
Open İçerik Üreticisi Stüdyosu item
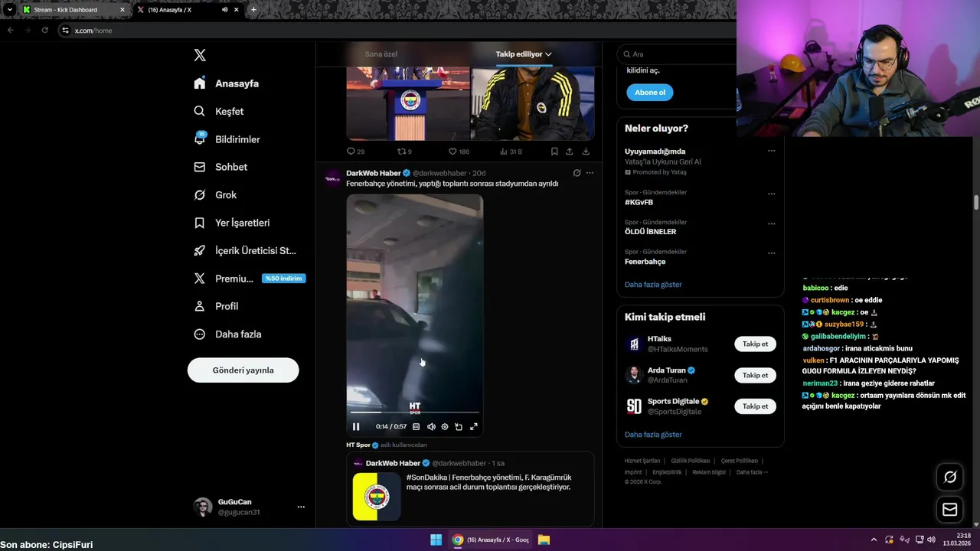coord(245,250)
